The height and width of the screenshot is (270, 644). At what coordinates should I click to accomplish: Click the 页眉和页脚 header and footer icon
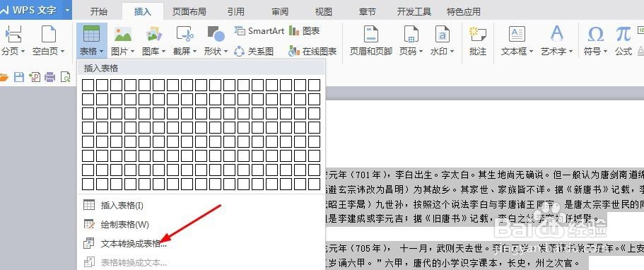click(x=371, y=34)
